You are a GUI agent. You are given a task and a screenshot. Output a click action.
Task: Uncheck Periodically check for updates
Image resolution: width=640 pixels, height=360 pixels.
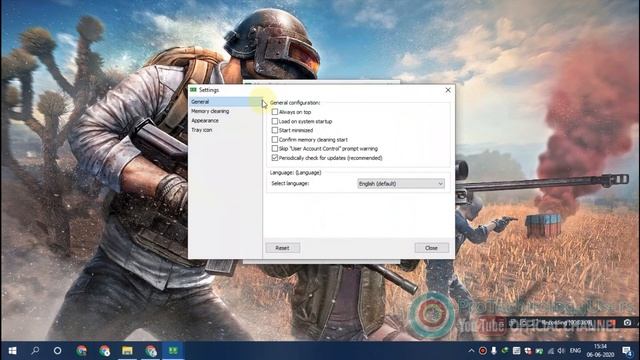tap(275, 158)
